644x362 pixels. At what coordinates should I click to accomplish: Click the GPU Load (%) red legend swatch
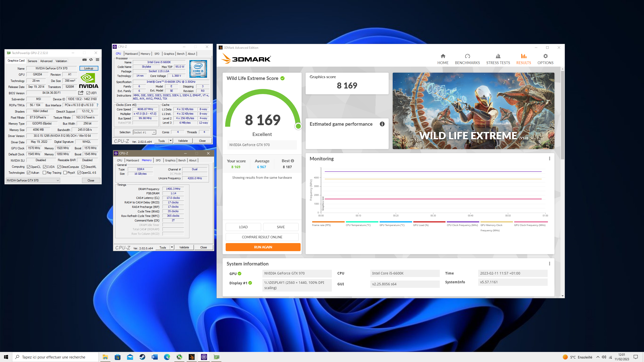coord(429,222)
